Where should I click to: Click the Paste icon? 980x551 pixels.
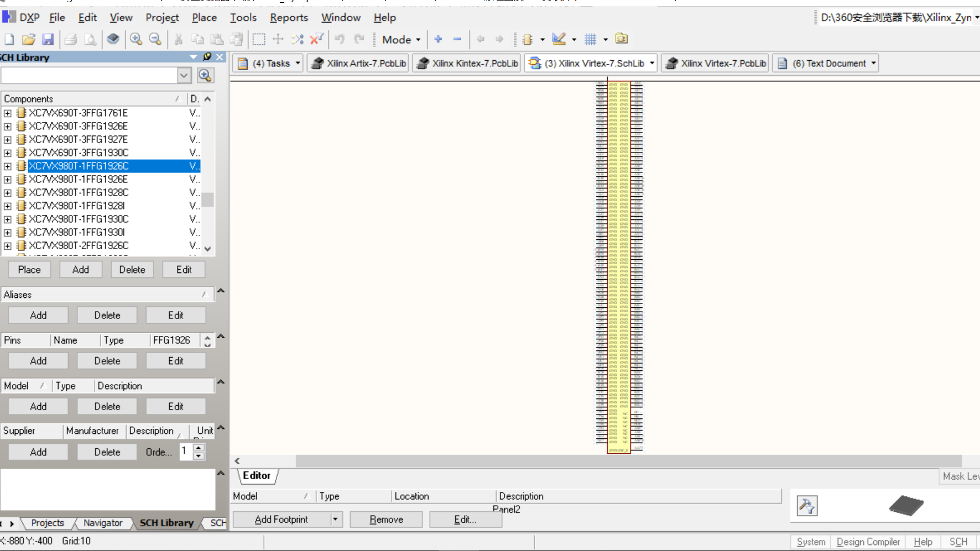[x=217, y=39]
